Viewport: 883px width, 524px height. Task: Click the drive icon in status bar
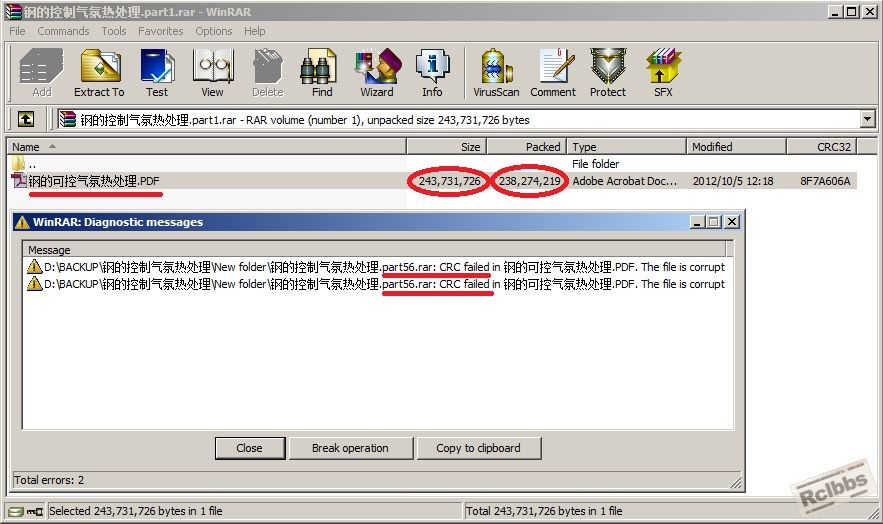(16, 512)
